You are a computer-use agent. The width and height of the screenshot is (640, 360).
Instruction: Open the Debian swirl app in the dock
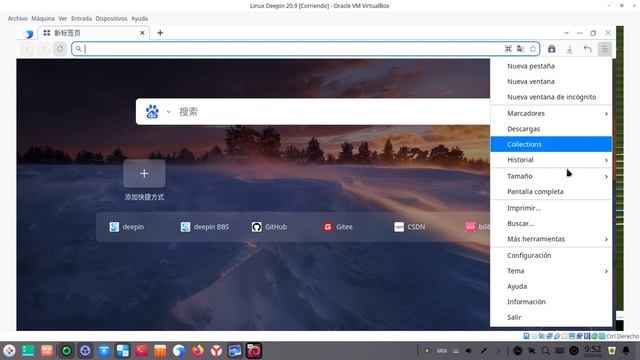coord(253,351)
